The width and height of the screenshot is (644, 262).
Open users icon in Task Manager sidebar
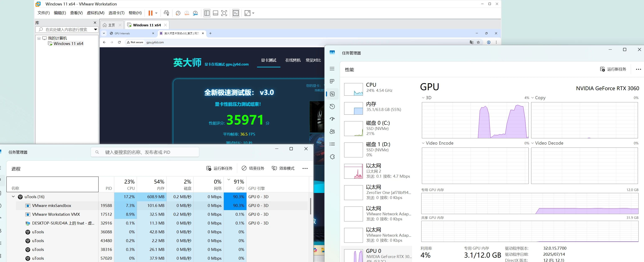pos(332,131)
